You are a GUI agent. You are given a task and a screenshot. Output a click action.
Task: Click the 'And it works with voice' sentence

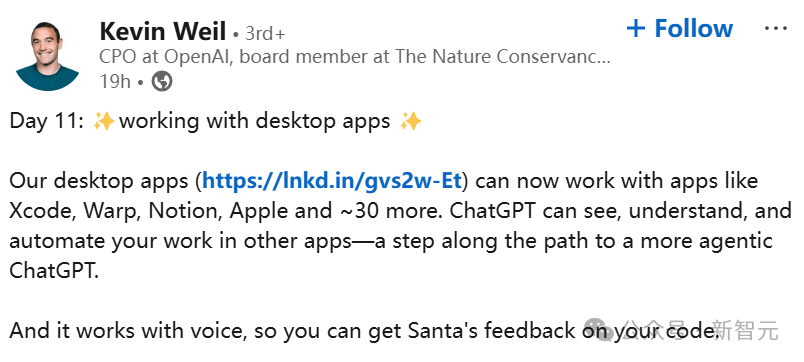[x=126, y=331]
